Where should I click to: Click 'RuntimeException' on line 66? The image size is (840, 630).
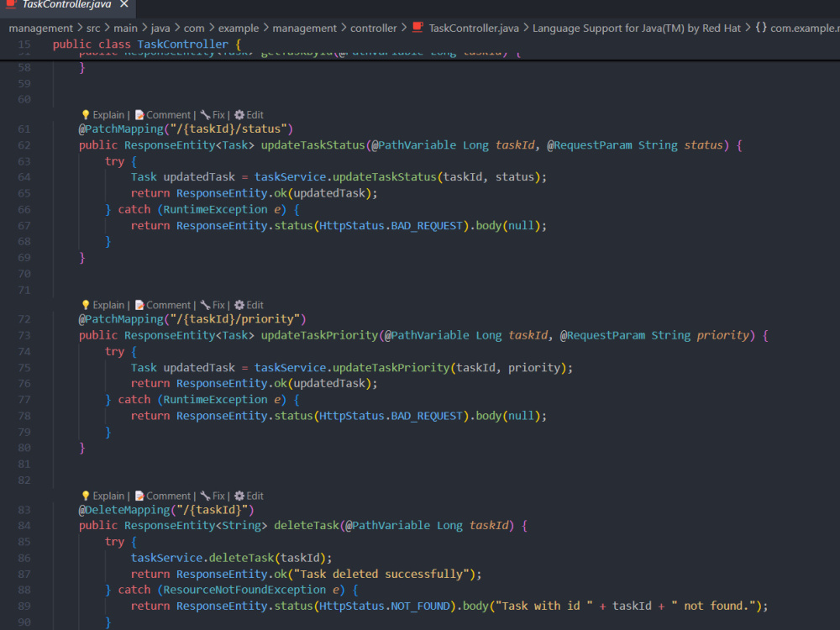click(215, 209)
